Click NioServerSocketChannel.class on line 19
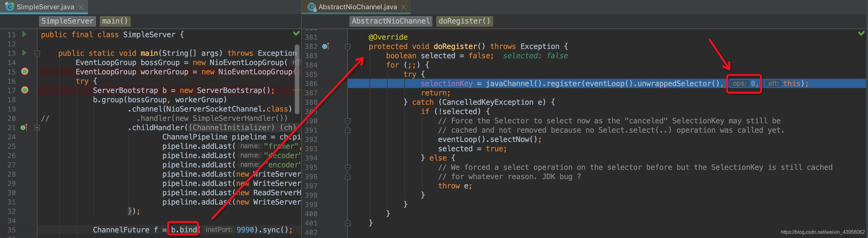The height and width of the screenshot is (238, 868). click(227, 109)
